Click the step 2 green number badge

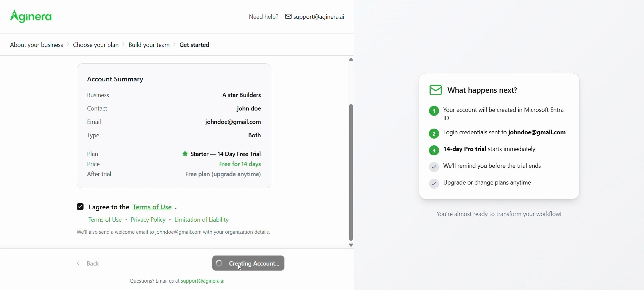coord(434,134)
